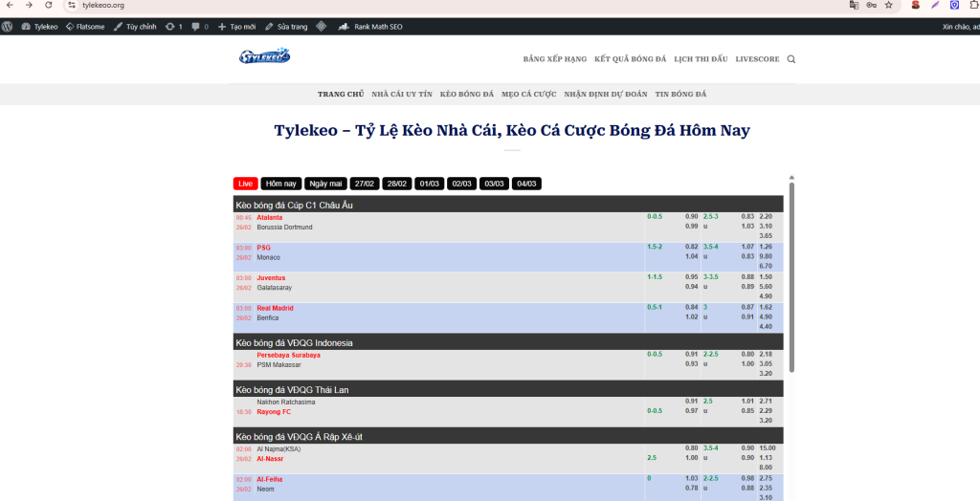The width and height of the screenshot is (980, 501).
Task: Open the Flatsome admin bar menu
Action: click(x=85, y=27)
